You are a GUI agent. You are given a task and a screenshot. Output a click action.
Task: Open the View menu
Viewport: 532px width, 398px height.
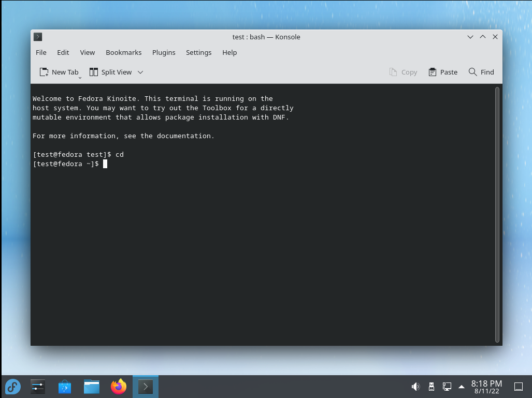click(87, 53)
